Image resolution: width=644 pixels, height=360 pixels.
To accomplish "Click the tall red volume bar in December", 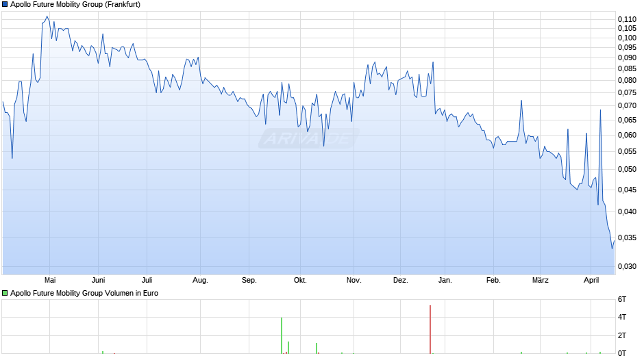I will tap(430, 329).
